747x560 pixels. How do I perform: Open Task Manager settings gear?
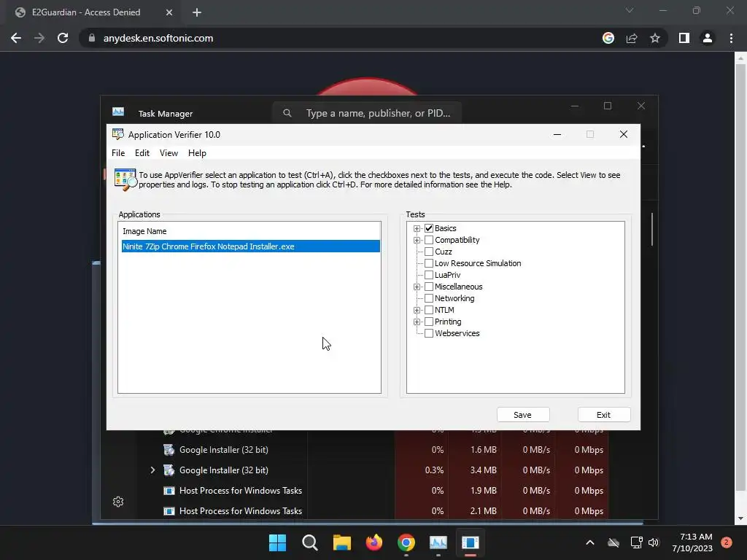point(118,502)
